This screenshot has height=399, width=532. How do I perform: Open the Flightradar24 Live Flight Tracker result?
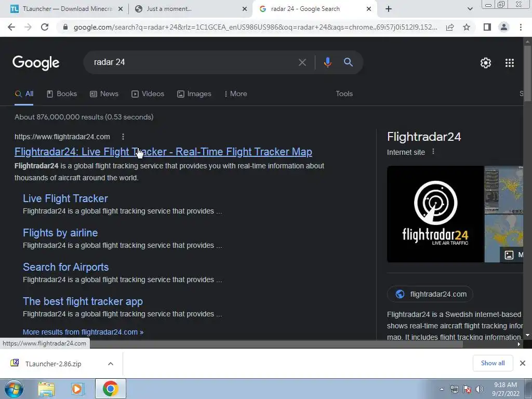pyautogui.click(x=163, y=152)
